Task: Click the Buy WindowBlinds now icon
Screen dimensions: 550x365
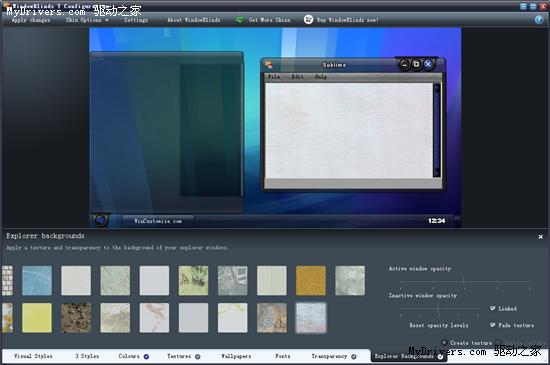Action: [308, 20]
